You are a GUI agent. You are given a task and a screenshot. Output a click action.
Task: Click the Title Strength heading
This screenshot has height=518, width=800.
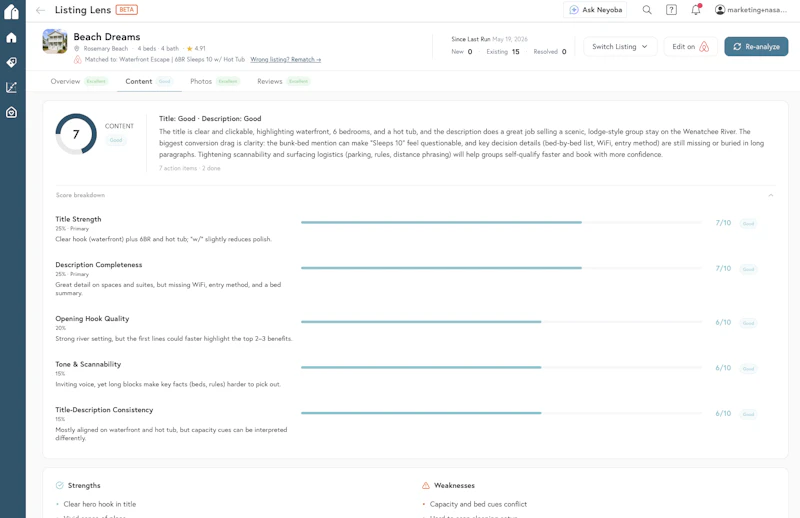(x=78, y=219)
